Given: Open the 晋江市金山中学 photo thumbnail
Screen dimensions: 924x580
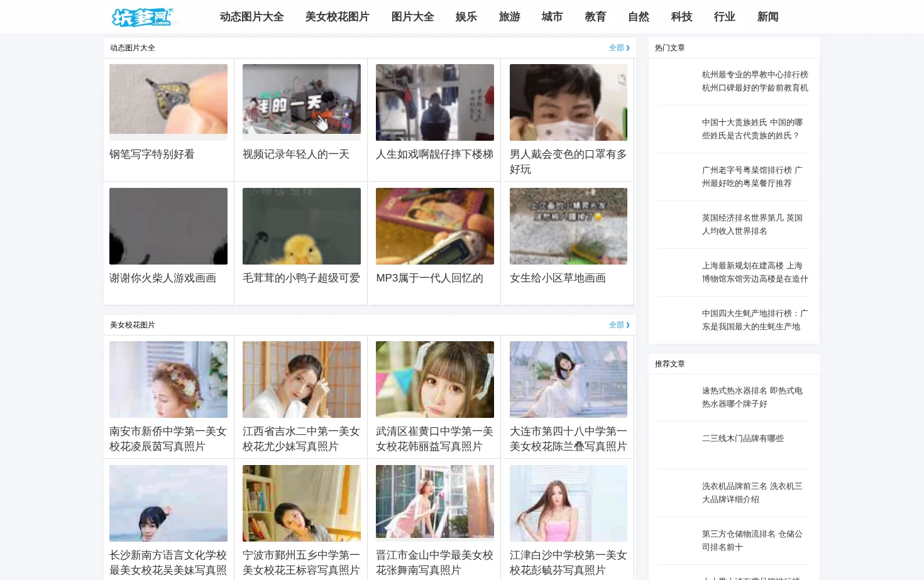Looking at the screenshot, I should click(435, 501).
